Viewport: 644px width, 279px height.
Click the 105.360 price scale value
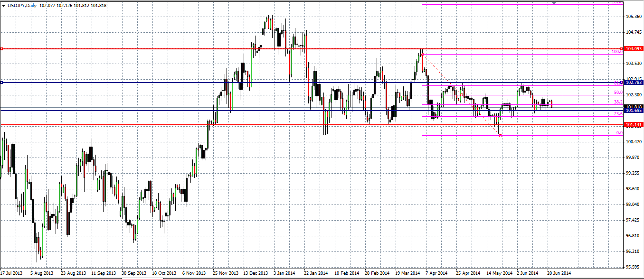pyautogui.click(x=634, y=17)
